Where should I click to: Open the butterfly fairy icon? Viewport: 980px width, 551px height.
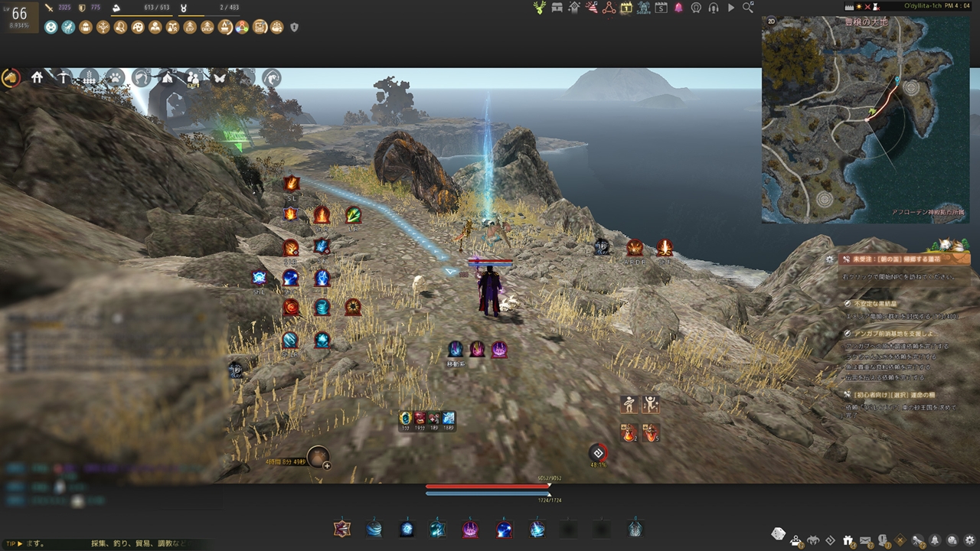220,77
